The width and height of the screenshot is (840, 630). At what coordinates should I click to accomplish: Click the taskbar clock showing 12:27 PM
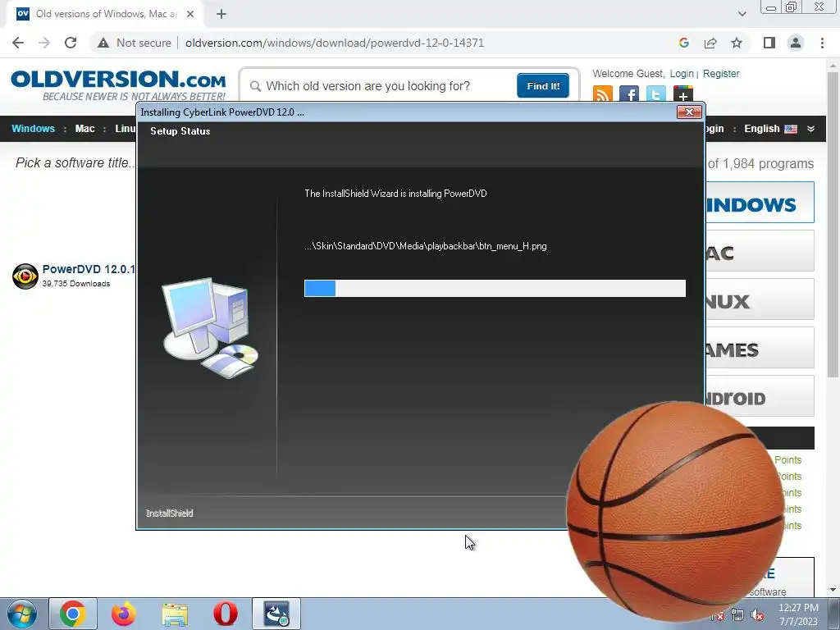797,614
